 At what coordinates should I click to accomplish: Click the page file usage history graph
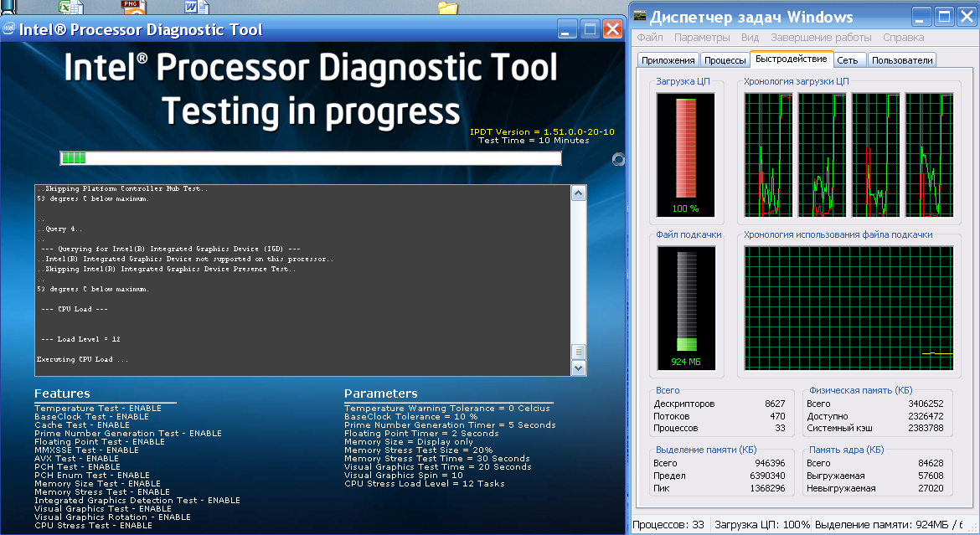[848, 307]
